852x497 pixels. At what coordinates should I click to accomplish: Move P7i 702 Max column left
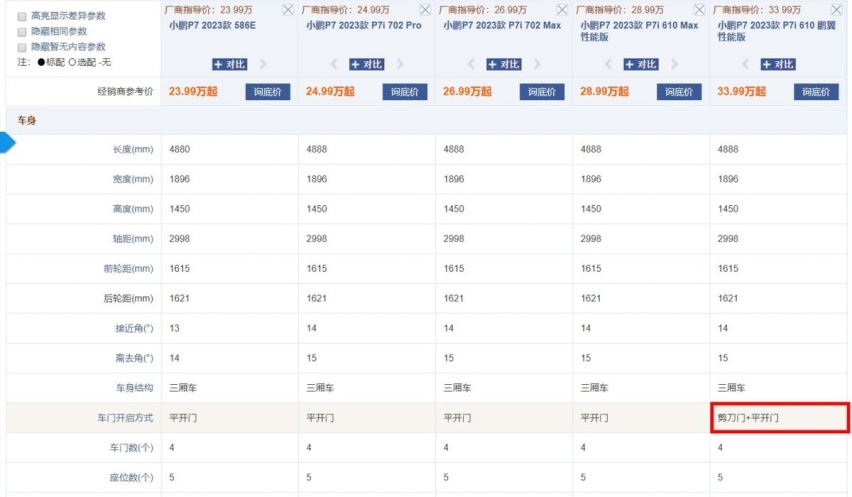(471, 64)
